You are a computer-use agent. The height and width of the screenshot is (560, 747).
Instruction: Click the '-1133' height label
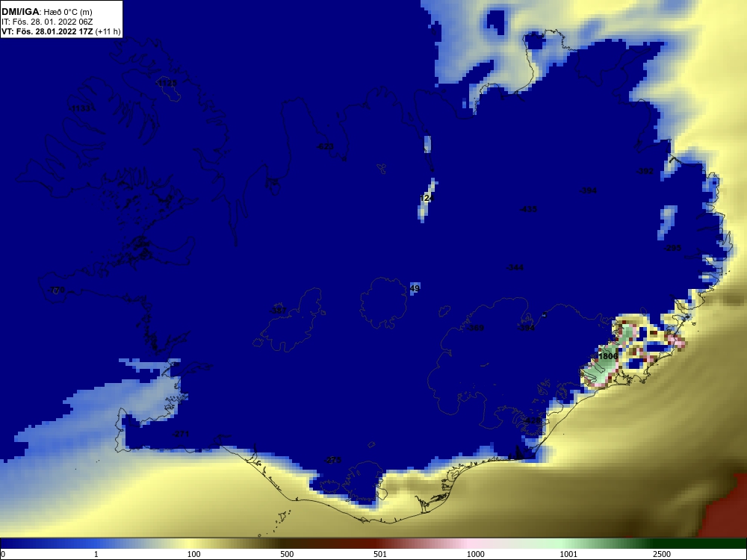click(80, 108)
